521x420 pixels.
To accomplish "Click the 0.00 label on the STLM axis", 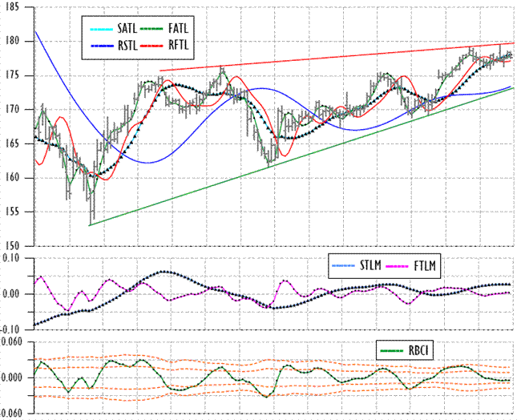I will (12, 294).
